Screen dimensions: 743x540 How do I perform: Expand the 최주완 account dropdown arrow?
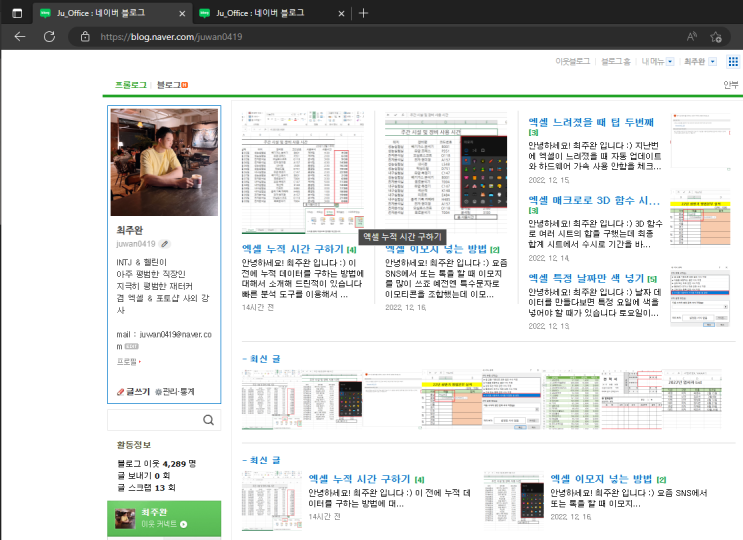[x=712, y=61]
